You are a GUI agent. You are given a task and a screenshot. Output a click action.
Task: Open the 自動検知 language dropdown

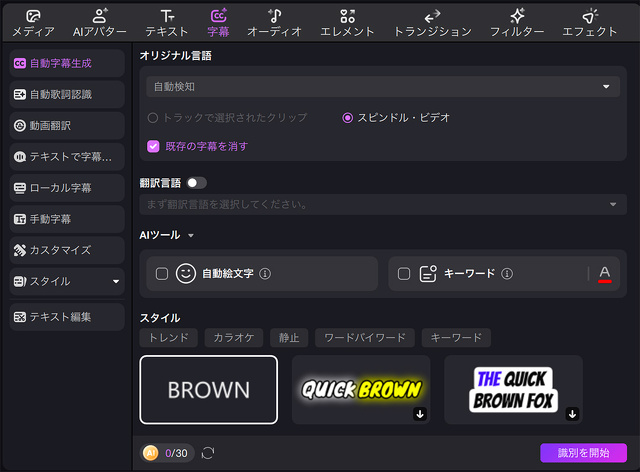[383, 87]
